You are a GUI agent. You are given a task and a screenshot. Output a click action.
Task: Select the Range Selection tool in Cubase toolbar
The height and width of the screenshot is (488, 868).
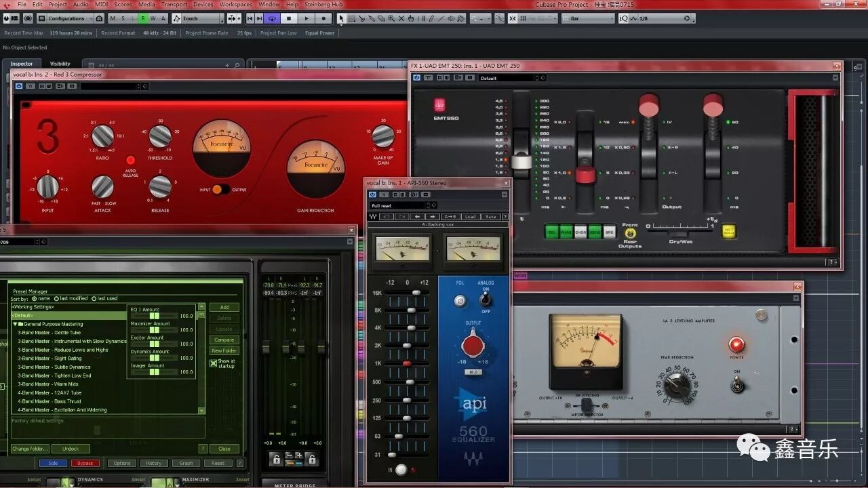[x=351, y=18]
